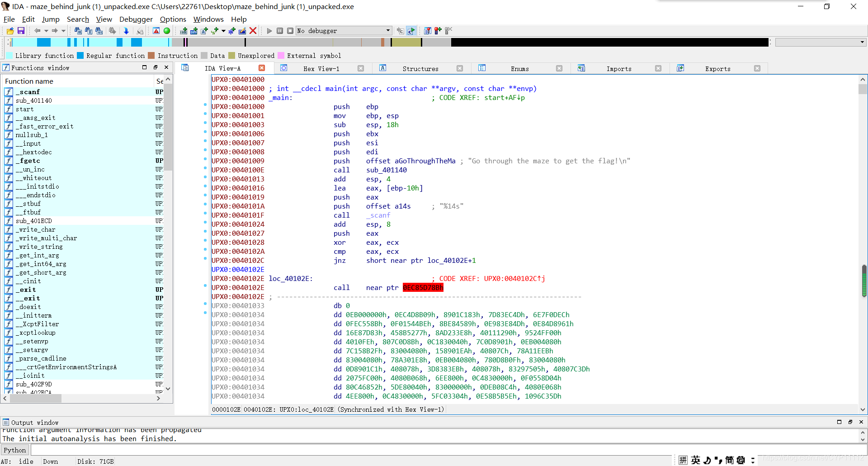Open the navigation band dropdown at far right
This screenshot has height=466, width=868.
(x=862, y=42)
